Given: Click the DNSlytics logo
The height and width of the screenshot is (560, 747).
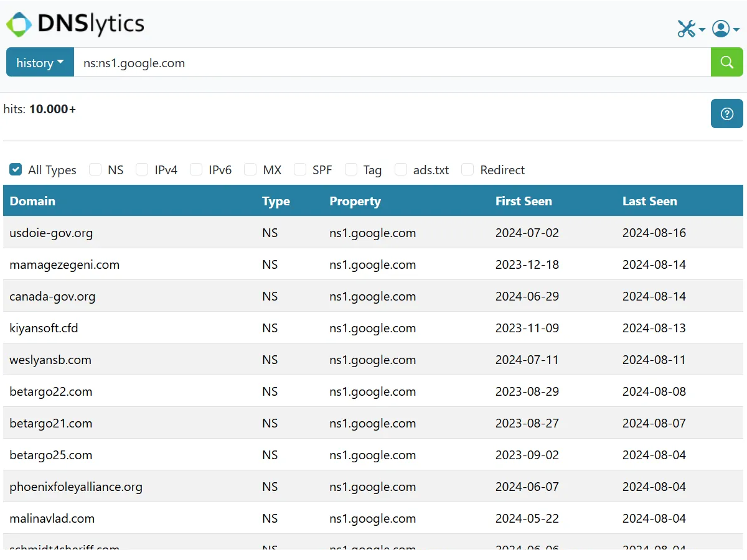Looking at the screenshot, I should [75, 24].
